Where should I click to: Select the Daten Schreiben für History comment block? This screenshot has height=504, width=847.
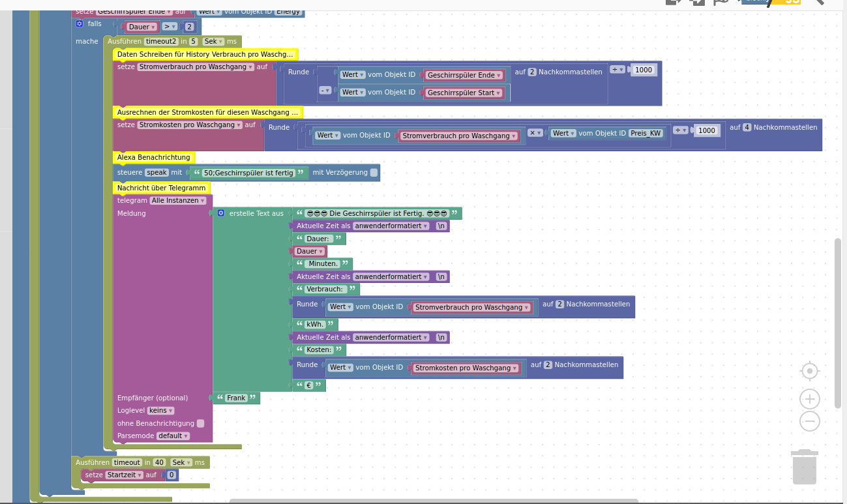[205, 54]
